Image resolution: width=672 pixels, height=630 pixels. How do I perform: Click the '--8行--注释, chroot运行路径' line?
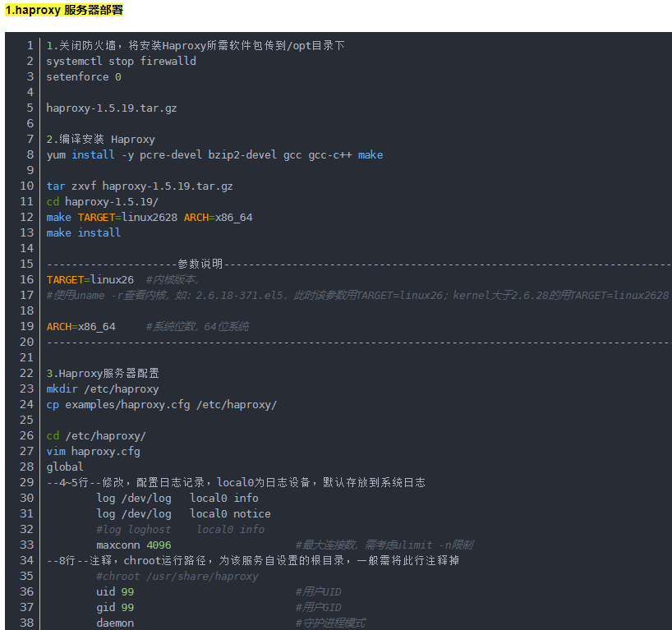point(253,560)
